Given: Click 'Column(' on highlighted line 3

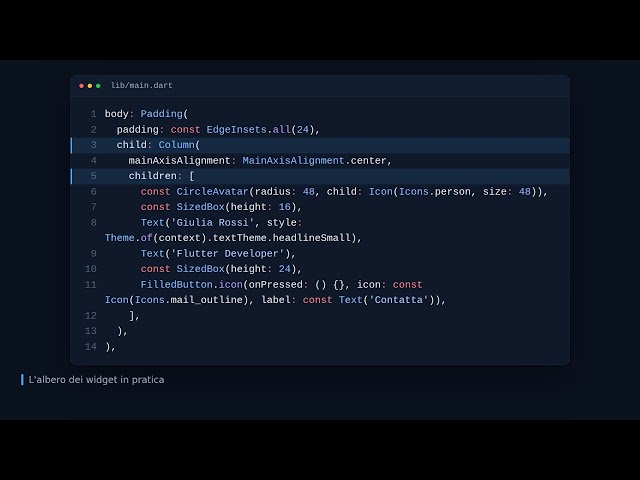Looking at the screenshot, I should click(179, 145).
